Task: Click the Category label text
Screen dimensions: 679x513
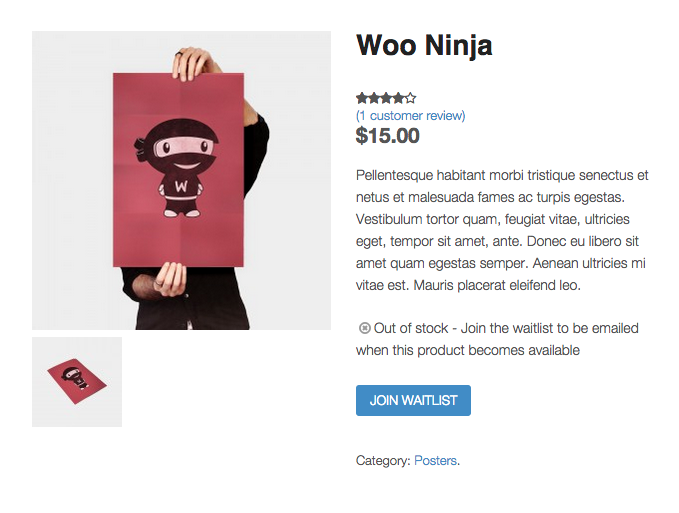Action: [x=383, y=461]
